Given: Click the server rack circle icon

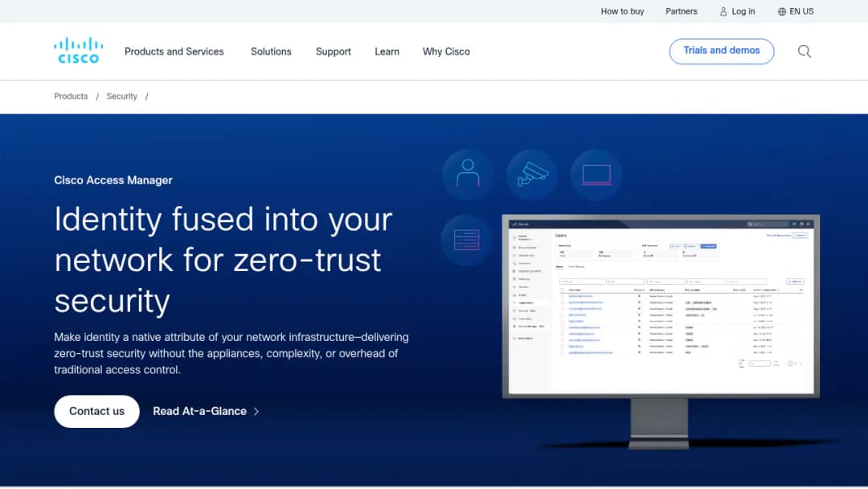Looking at the screenshot, I should pos(467,240).
